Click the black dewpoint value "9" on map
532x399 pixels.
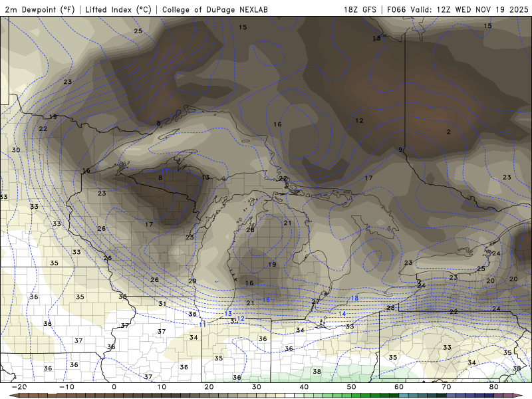click(x=400, y=150)
